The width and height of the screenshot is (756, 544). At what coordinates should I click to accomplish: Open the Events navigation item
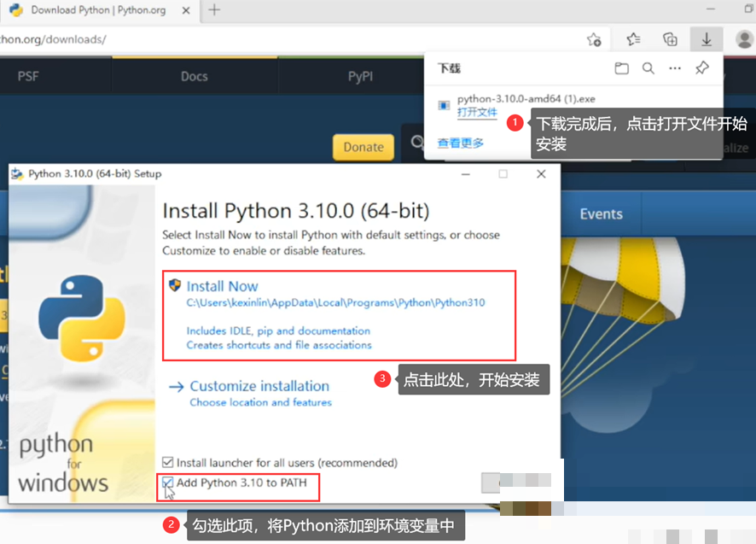coord(601,214)
